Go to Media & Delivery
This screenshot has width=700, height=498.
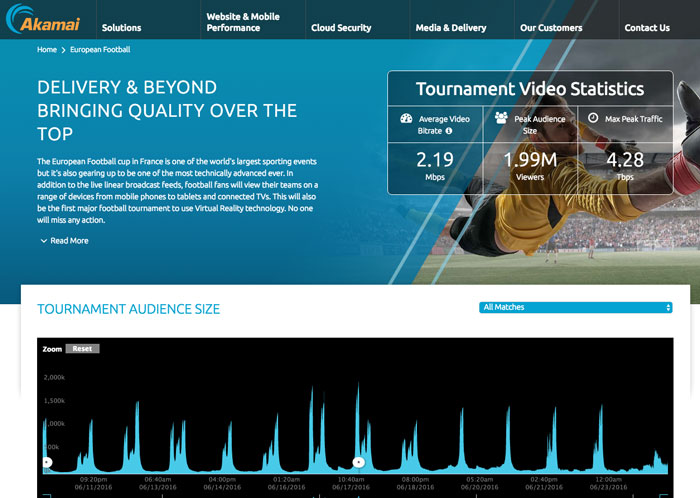click(451, 28)
